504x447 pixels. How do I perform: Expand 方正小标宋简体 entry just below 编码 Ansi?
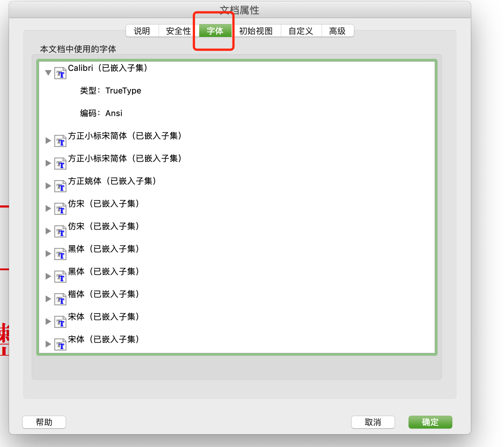[48, 141]
